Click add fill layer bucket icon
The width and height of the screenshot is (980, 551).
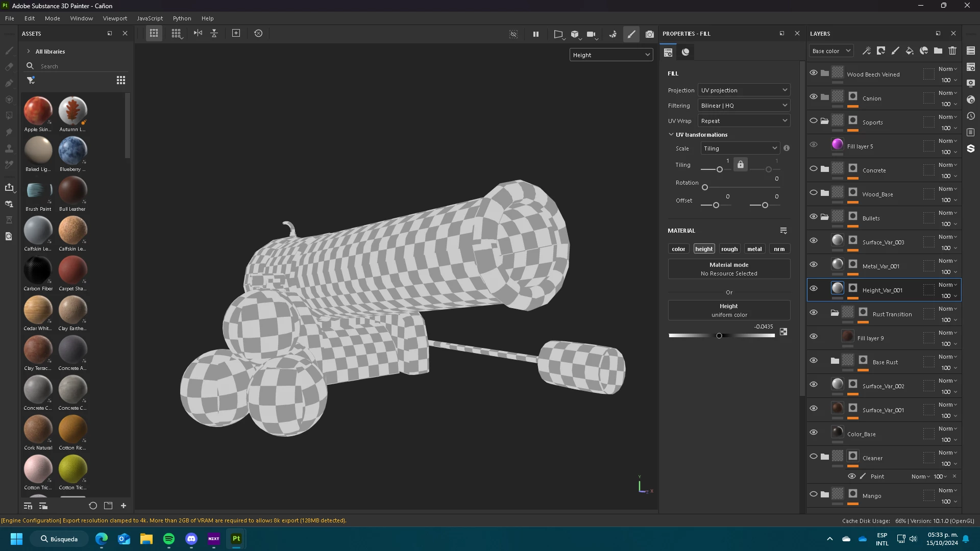[910, 51]
